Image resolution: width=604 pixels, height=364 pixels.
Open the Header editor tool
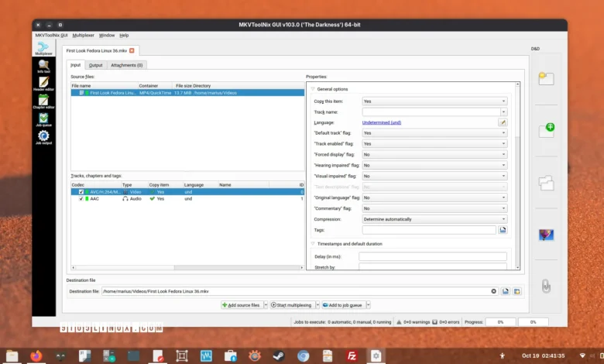point(43,84)
